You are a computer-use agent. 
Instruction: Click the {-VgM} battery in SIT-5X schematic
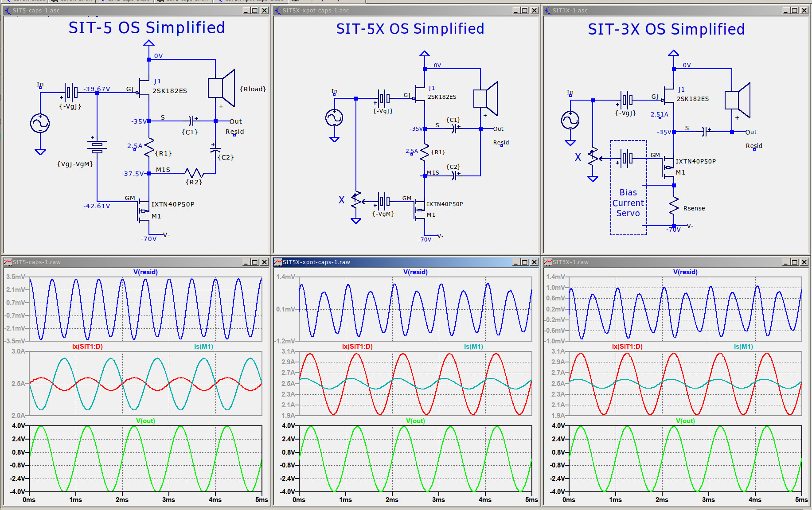tap(384, 202)
